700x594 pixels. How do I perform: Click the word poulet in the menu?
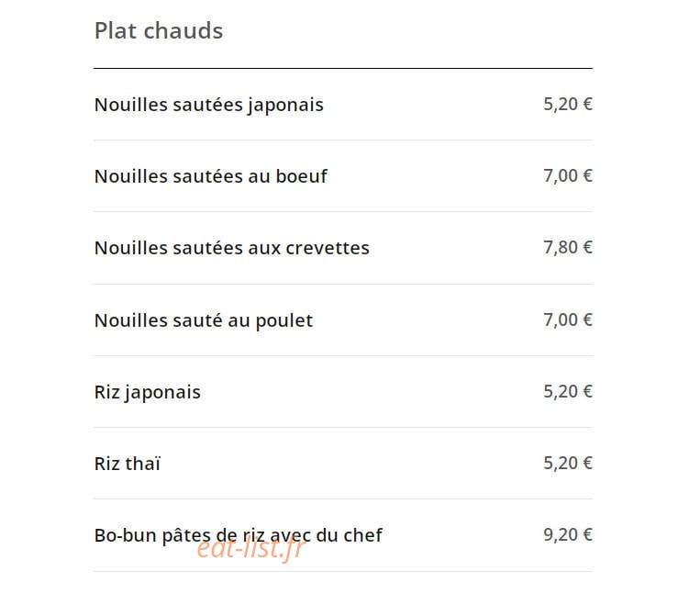click(283, 321)
